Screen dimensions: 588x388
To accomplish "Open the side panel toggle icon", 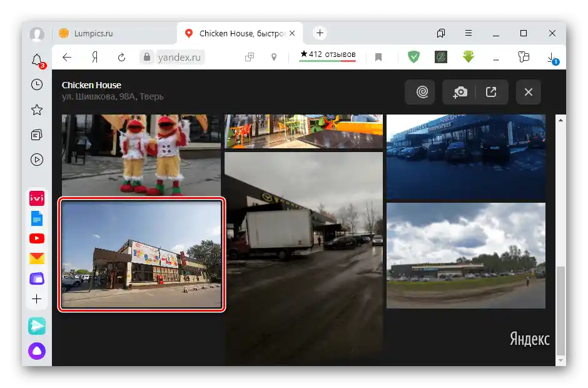I will pyautogui.click(x=524, y=57).
